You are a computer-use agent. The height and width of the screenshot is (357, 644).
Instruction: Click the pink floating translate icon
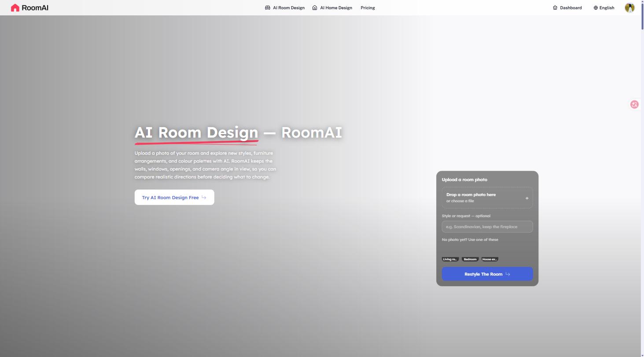634,105
